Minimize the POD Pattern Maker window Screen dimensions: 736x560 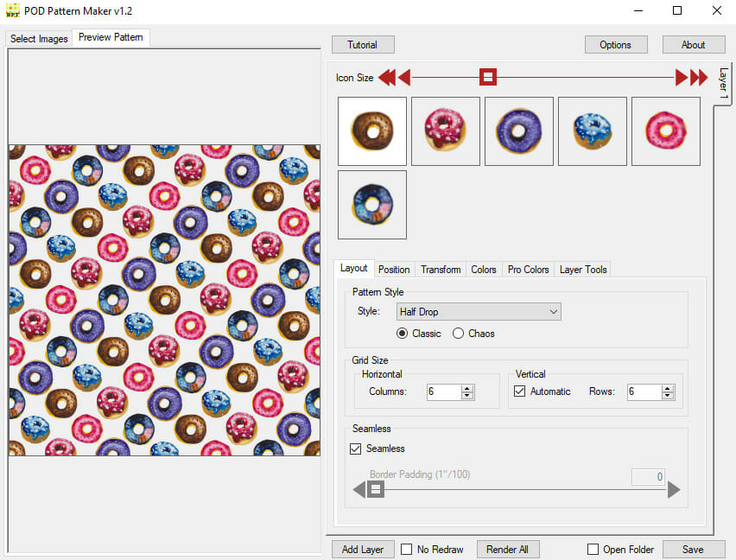pos(638,10)
